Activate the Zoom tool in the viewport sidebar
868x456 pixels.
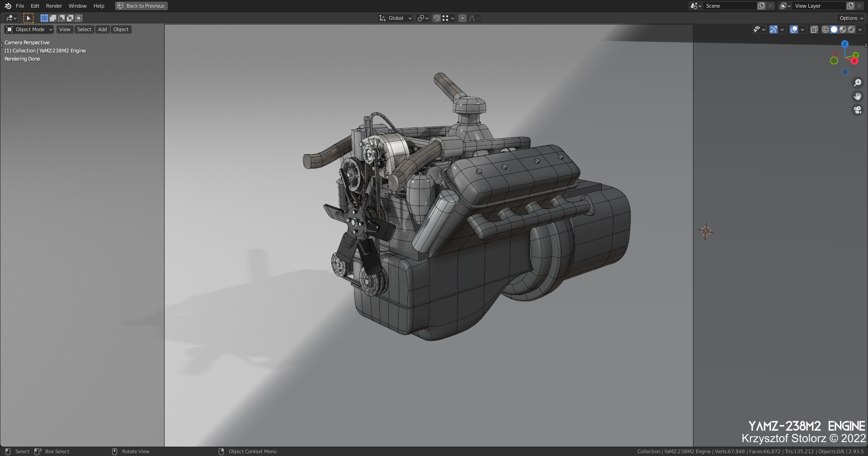coord(857,83)
